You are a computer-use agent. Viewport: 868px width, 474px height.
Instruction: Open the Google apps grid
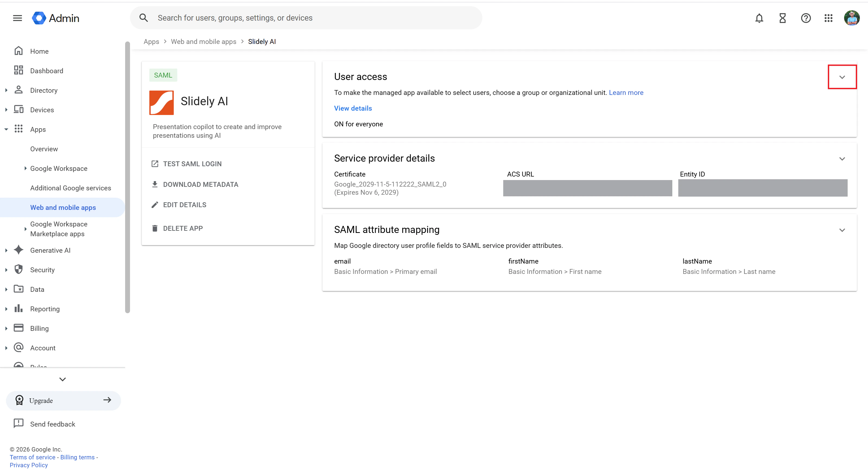(828, 18)
